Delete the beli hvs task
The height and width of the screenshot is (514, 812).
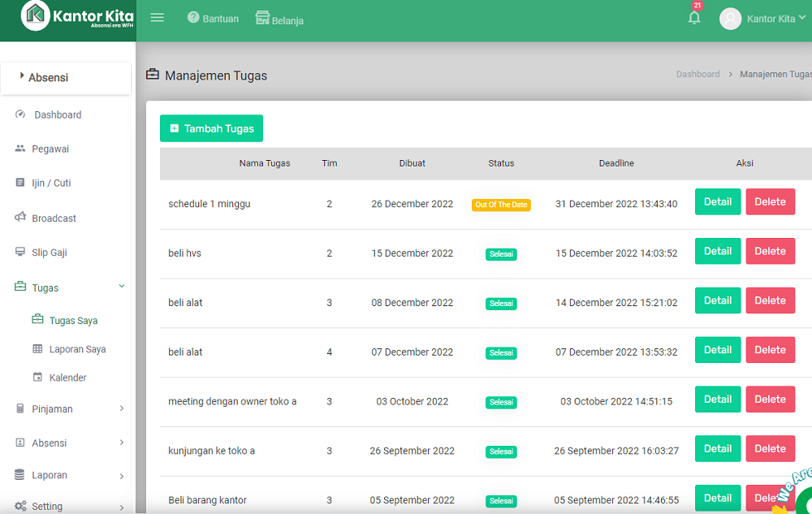770,252
